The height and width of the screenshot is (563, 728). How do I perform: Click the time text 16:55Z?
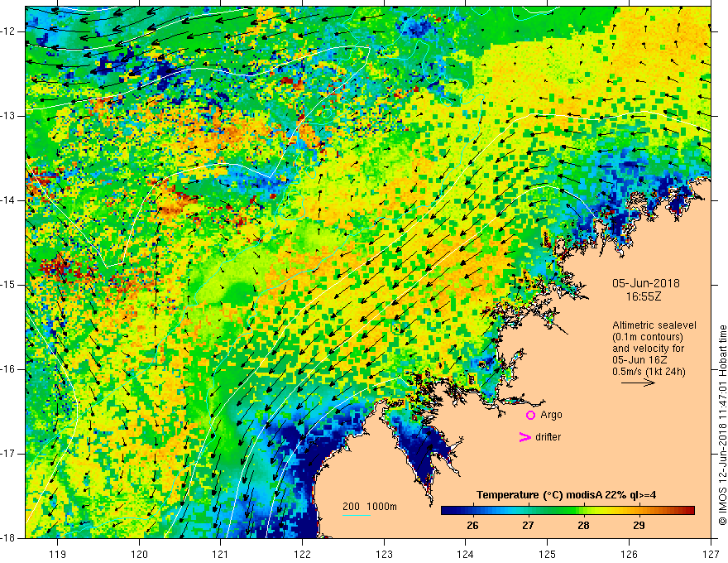(x=643, y=296)
